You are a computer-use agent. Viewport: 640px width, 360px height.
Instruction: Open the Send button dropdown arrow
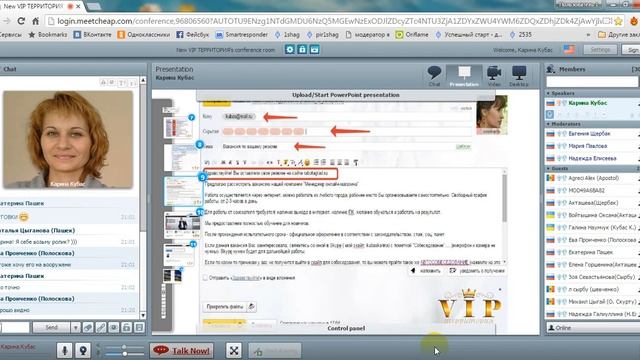[x=75, y=327]
